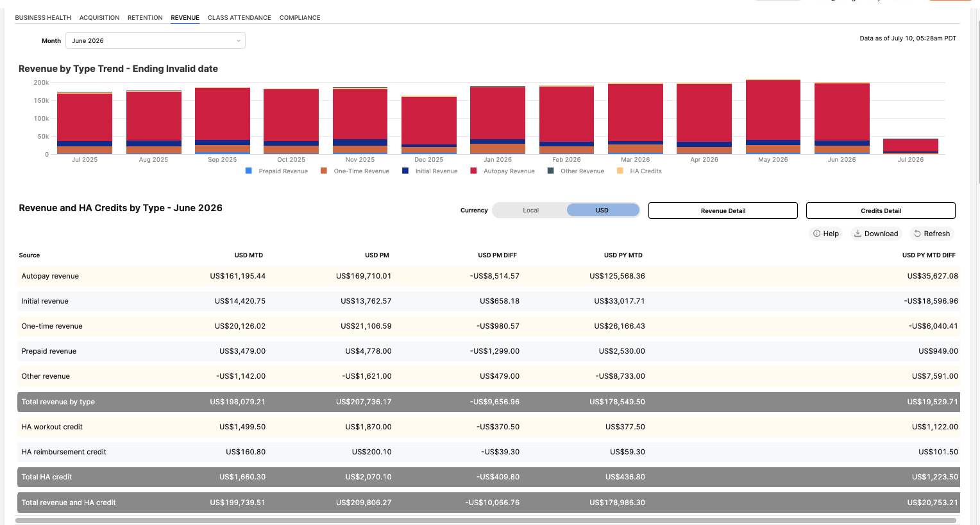This screenshot has height=525, width=980.
Task: Select the Other revenue row label
Action: click(46, 376)
